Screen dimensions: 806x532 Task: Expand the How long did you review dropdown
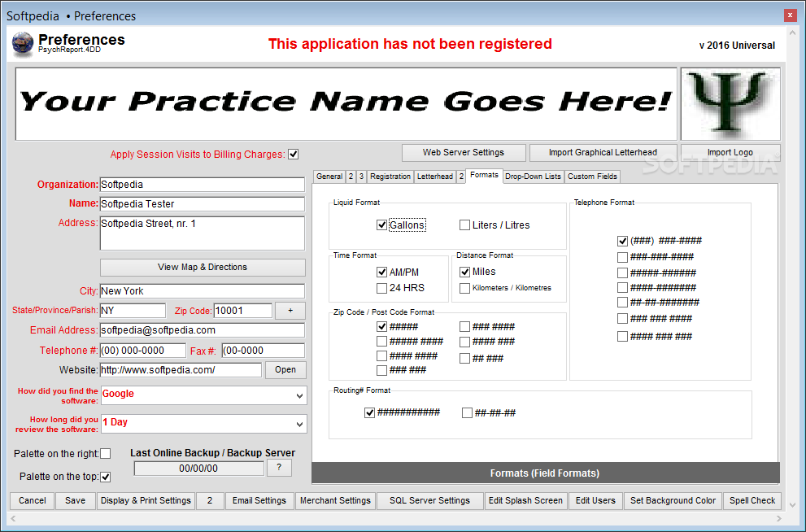(x=299, y=424)
